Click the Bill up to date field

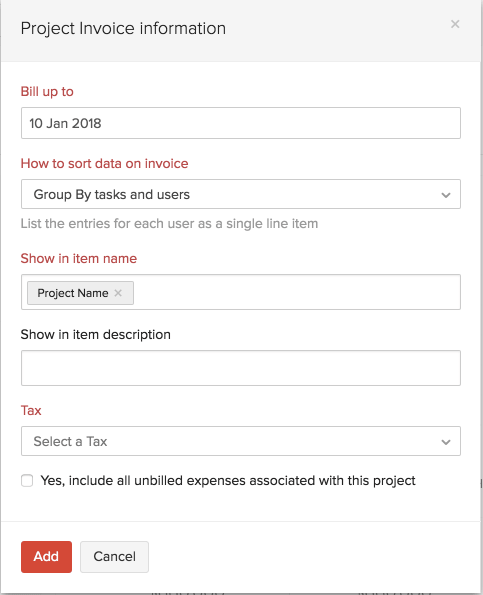point(241,123)
